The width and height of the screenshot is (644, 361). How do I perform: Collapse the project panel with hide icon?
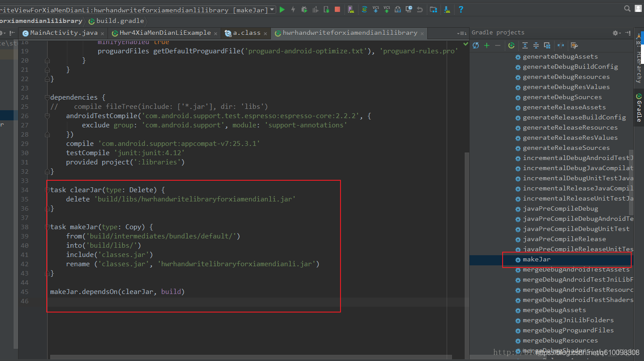tap(12, 33)
